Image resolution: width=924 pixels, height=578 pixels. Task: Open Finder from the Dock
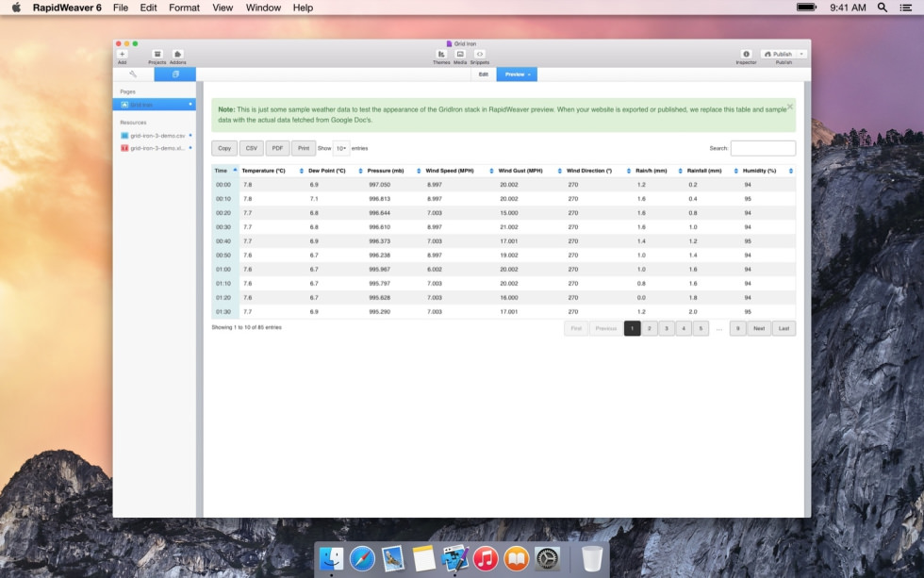pyautogui.click(x=331, y=558)
